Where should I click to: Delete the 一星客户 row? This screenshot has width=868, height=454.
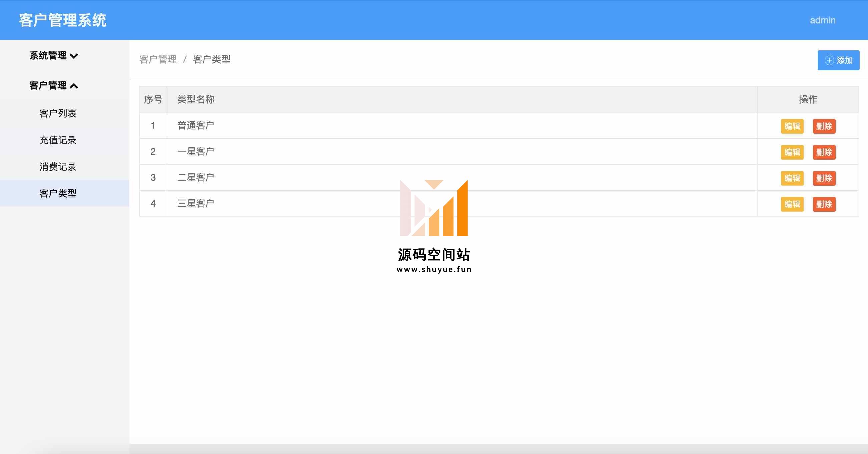(824, 152)
